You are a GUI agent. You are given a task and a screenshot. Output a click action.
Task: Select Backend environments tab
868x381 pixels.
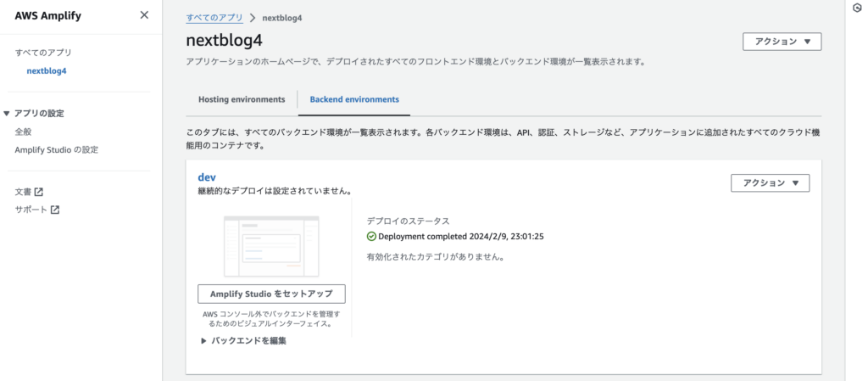pos(354,99)
